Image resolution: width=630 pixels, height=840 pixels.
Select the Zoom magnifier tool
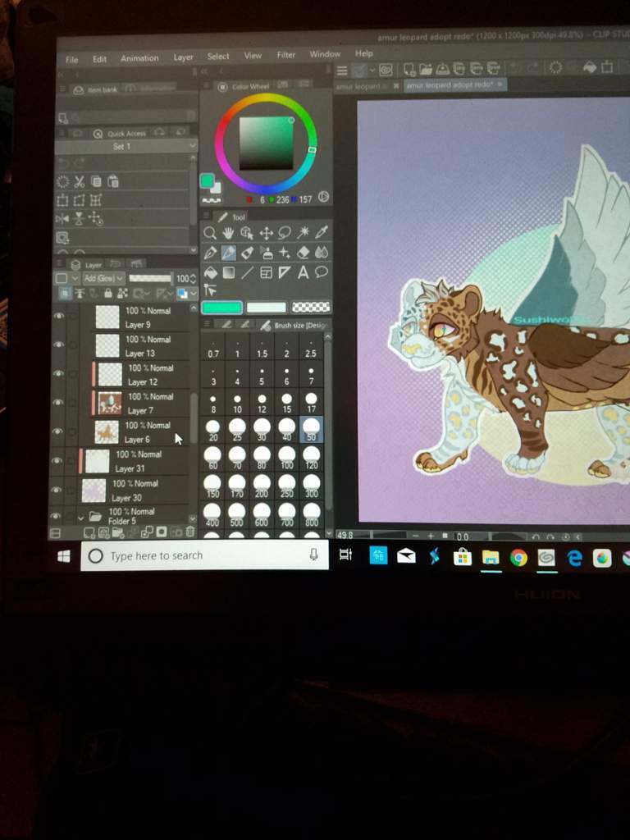210,232
